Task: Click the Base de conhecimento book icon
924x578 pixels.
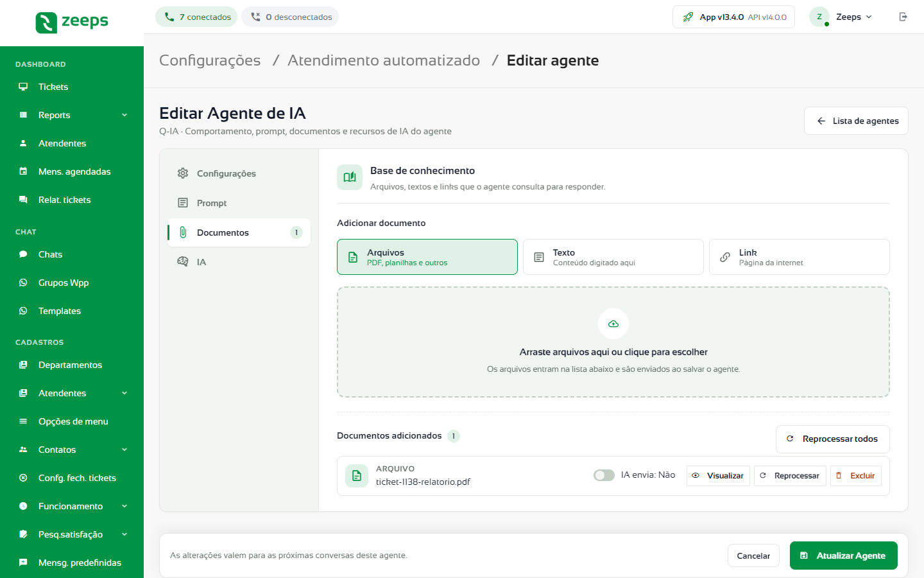Action: tap(350, 177)
